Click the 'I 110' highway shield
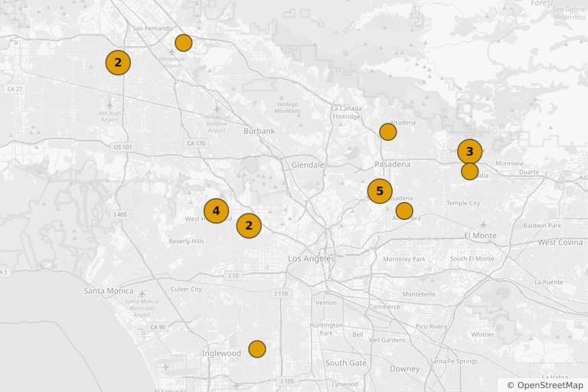This screenshot has width=588, height=392. 280,293
